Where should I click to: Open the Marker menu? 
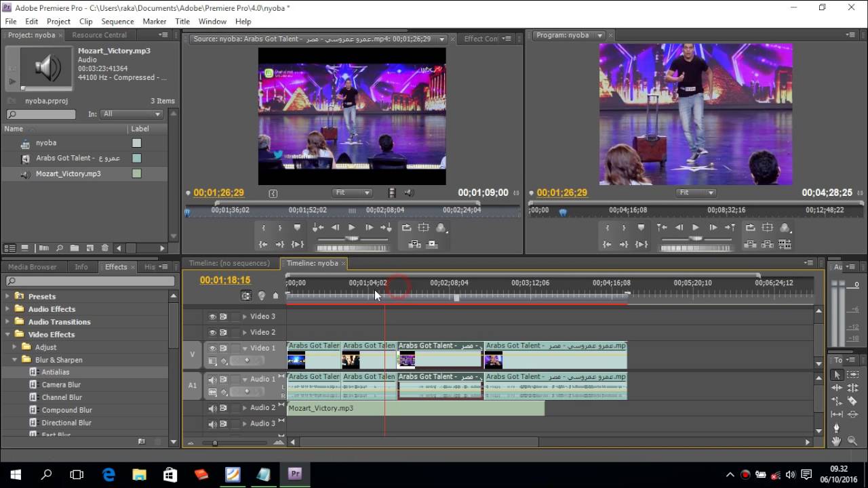[x=155, y=22]
